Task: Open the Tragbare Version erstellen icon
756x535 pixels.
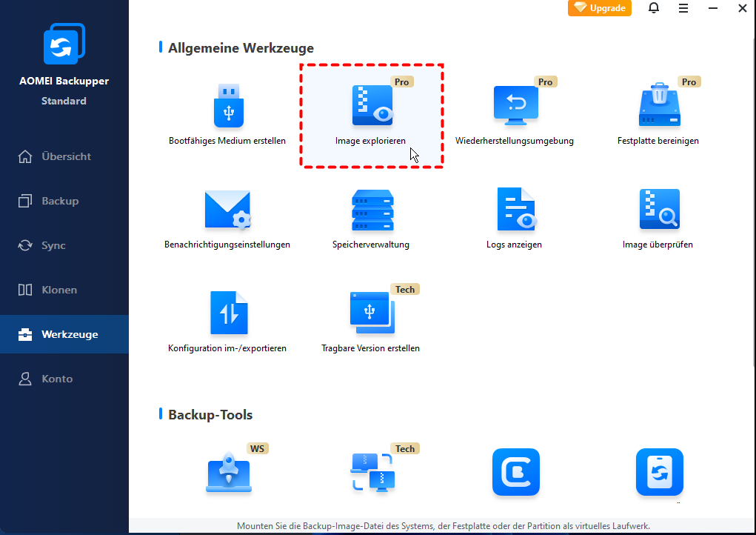Action: (372, 313)
